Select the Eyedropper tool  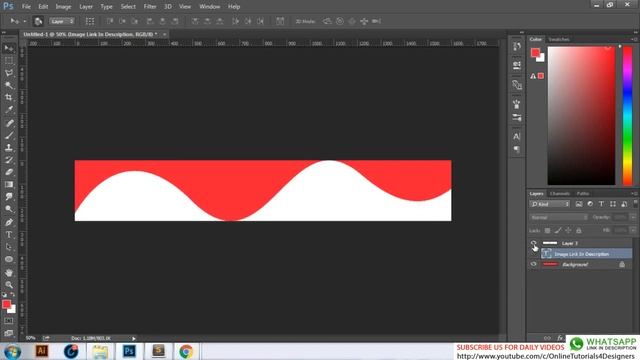(9, 110)
